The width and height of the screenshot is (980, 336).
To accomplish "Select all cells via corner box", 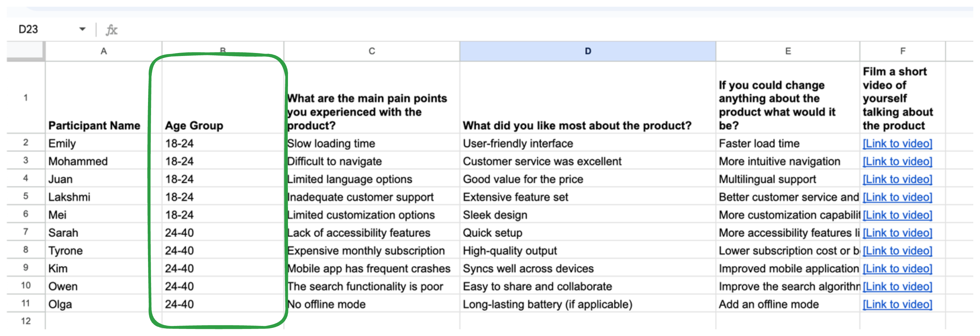I will (26, 51).
